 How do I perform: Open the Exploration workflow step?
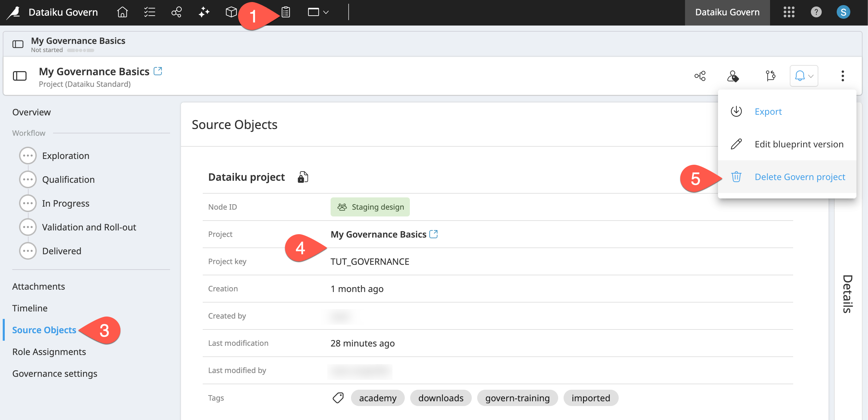54,156
